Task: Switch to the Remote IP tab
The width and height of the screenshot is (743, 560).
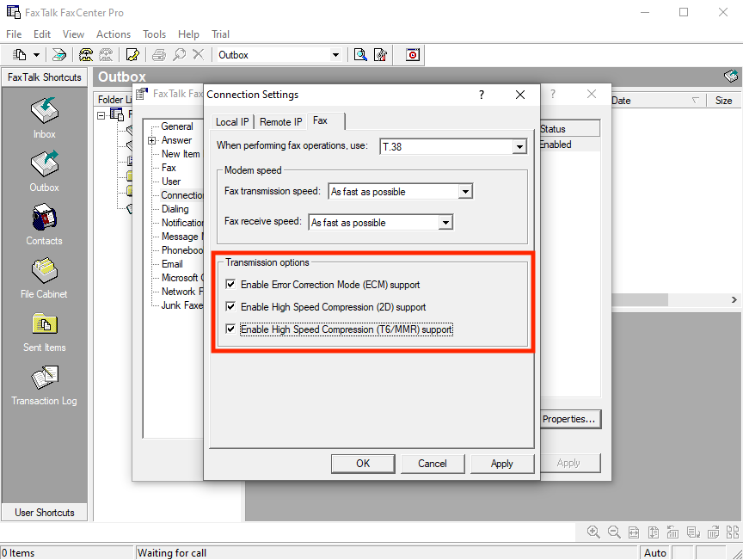Action: point(280,122)
